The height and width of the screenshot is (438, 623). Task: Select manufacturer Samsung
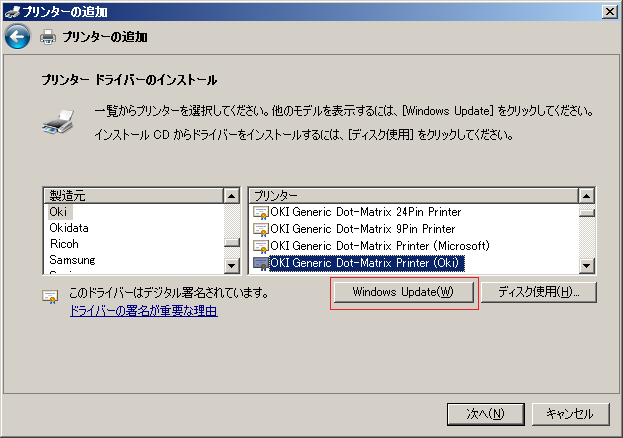point(72,260)
